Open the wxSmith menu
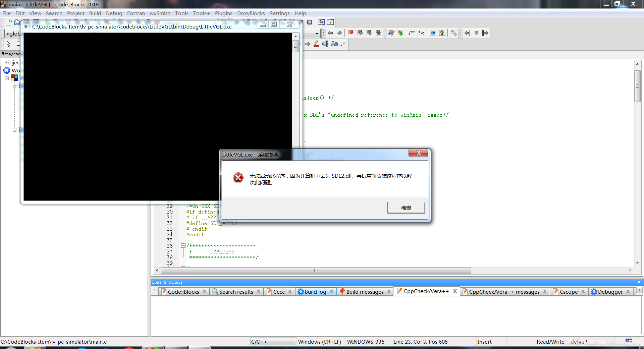Image resolution: width=644 pixels, height=349 pixels. 160,13
